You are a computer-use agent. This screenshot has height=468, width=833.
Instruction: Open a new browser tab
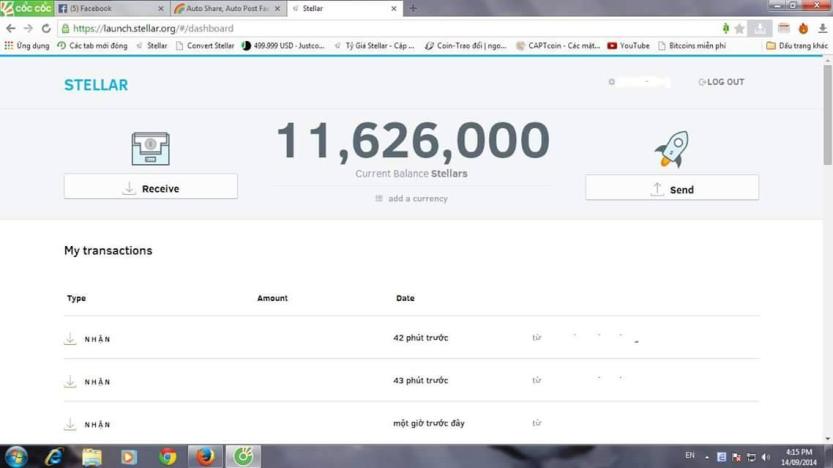[x=413, y=8]
